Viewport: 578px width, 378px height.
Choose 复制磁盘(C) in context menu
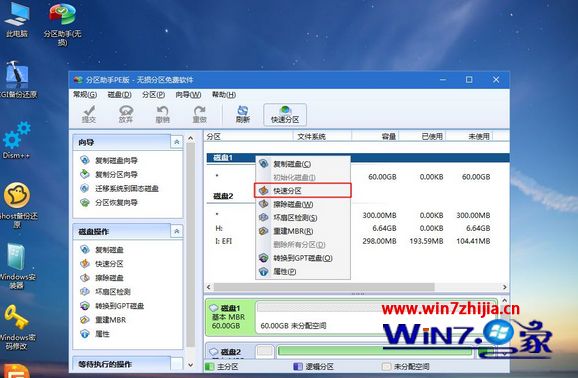(303, 164)
